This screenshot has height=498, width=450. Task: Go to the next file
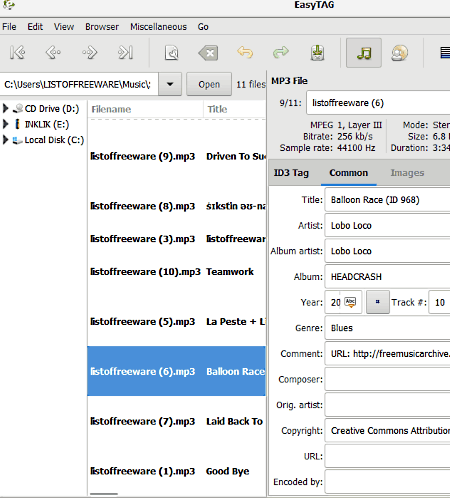coord(89,53)
